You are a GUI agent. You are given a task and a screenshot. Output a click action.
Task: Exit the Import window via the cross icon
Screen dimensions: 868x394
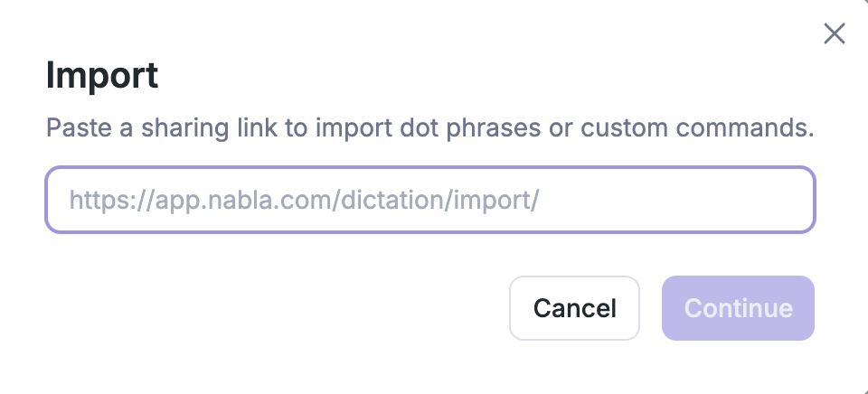(x=834, y=34)
